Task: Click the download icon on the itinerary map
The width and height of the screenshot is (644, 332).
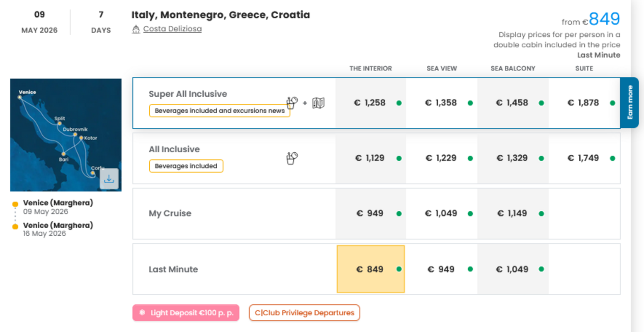Action: point(109,179)
